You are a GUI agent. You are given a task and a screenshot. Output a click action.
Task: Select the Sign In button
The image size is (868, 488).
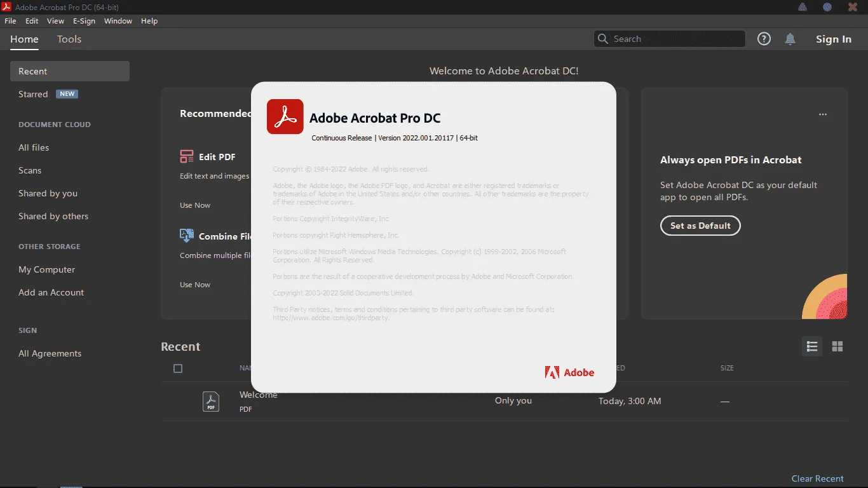pyautogui.click(x=834, y=39)
